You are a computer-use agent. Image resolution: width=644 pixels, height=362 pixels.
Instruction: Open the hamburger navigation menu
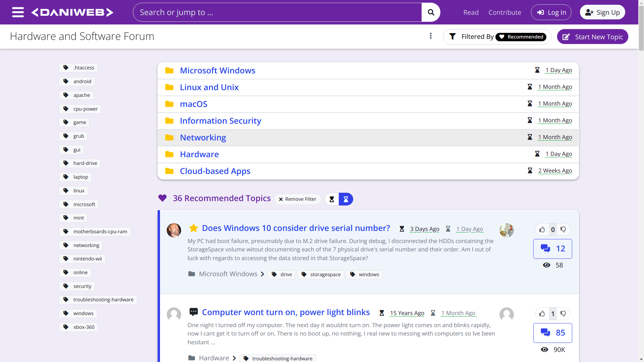point(18,12)
